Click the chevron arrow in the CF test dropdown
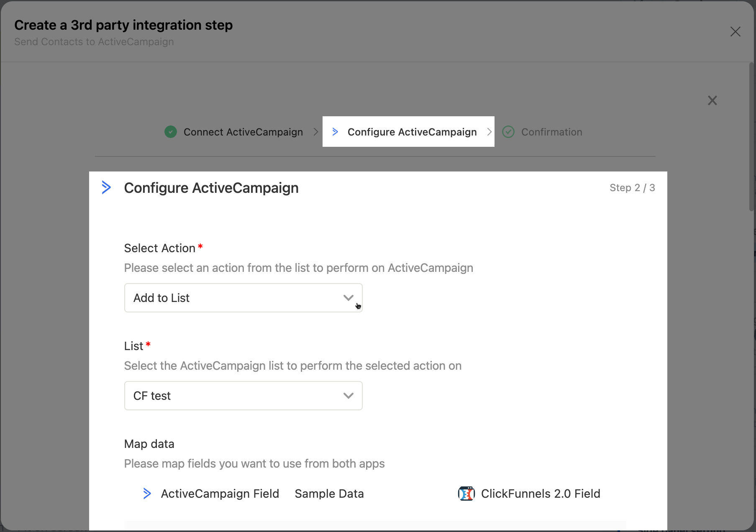Image resolution: width=756 pixels, height=532 pixels. coord(348,396)
